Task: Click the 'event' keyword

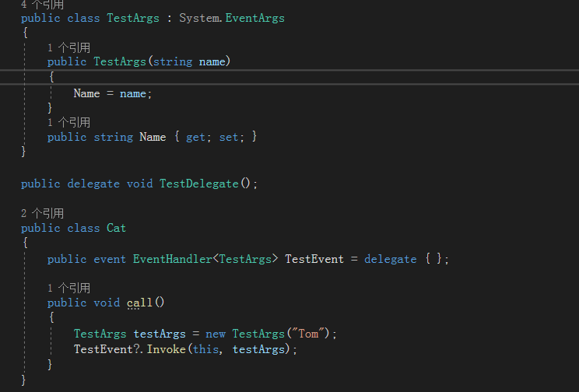Action: click(110, 259)
